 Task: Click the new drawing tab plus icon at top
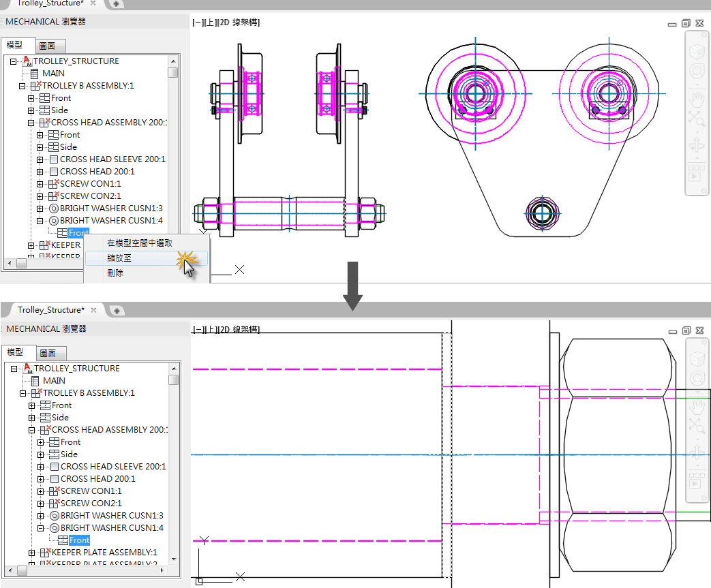pyautogui.click(x=116, y=3)
